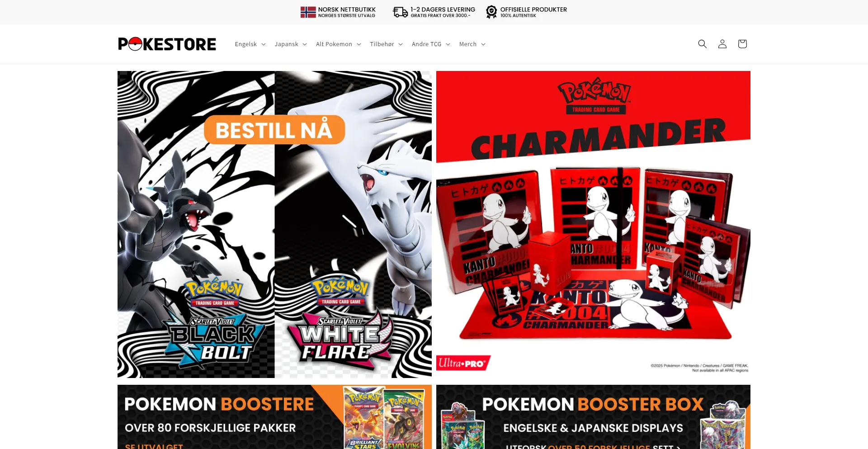Open the Andre TCG menu

pos(431,44)
